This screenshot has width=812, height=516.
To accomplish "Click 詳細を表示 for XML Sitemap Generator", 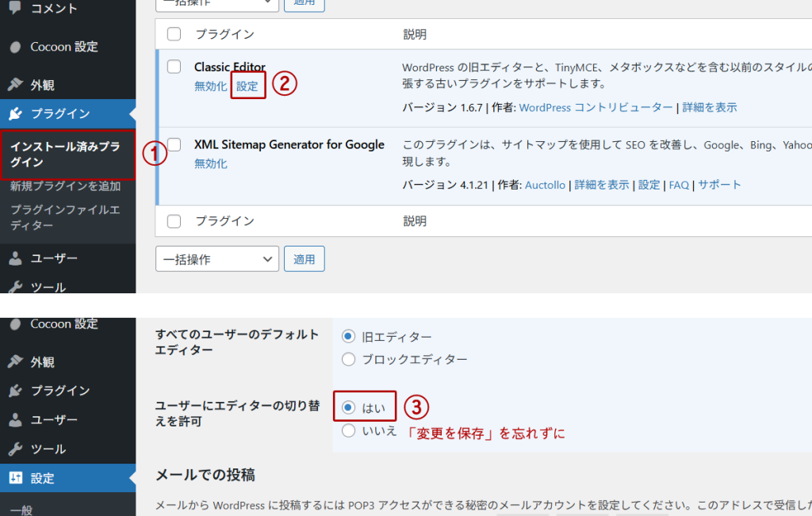I will click(602, 185).
